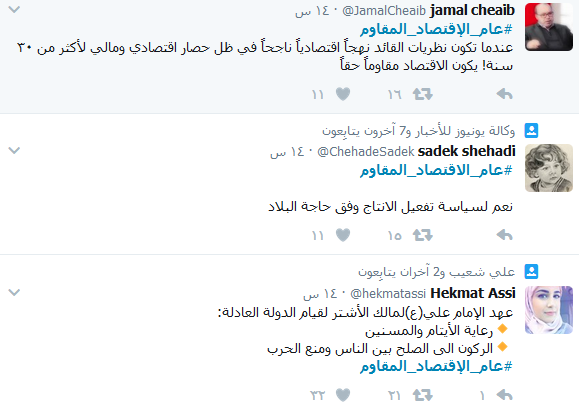Reply to Hekmat Assi's tweet

pos(504,395)
